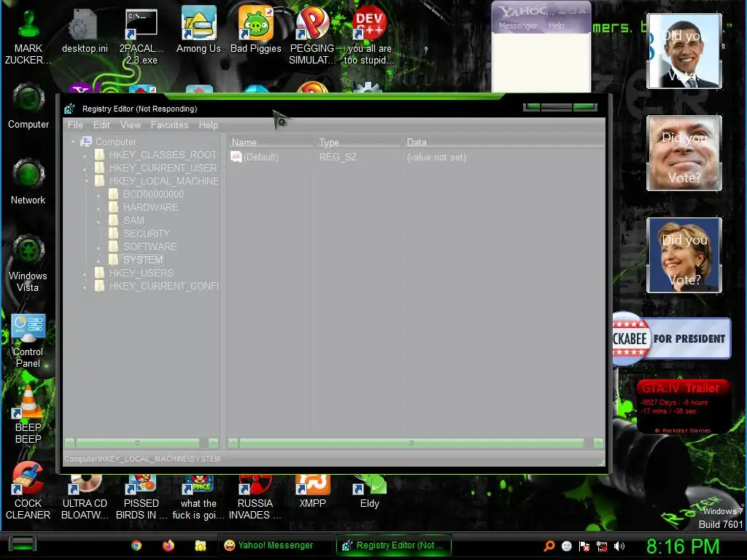This screenshot has width=747, height=560.
Task: Switch to Yahoo! Messenger taskbar button
Action: pyautogui.click(x=276, y=545)
